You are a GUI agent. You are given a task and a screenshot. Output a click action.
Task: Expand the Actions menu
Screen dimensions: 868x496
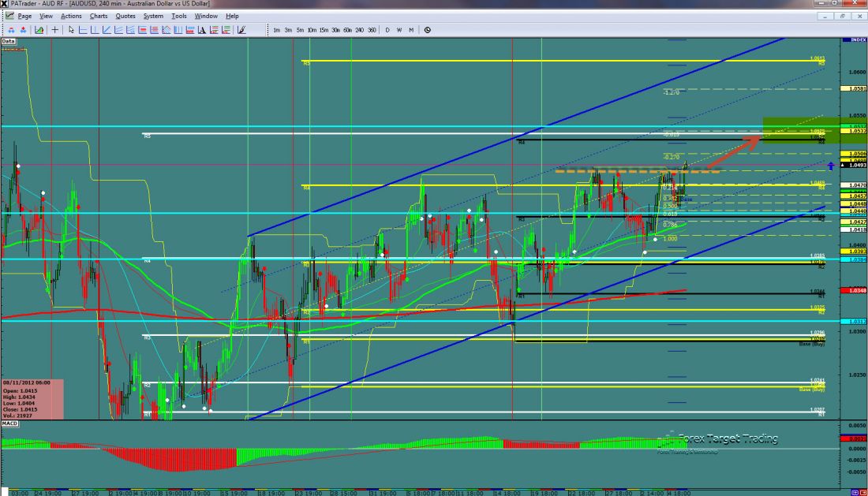point(71,16)
